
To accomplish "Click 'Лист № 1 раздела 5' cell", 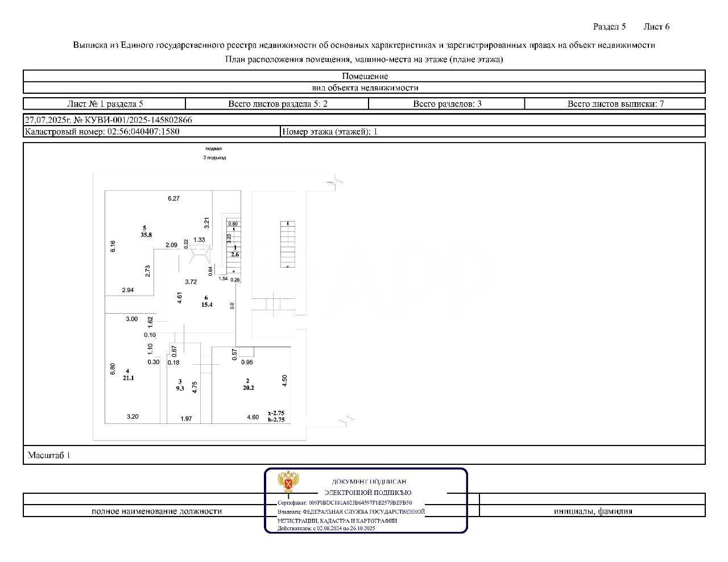I will (x=105, y=104).
